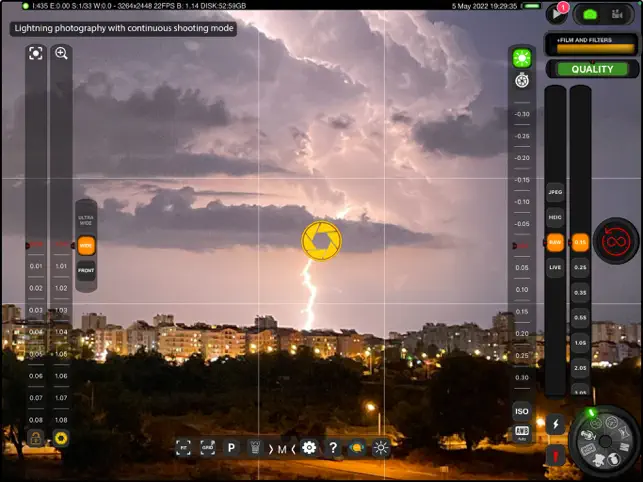
Task: Toggle the lock icon at bottom left
Action: (36, 438)
